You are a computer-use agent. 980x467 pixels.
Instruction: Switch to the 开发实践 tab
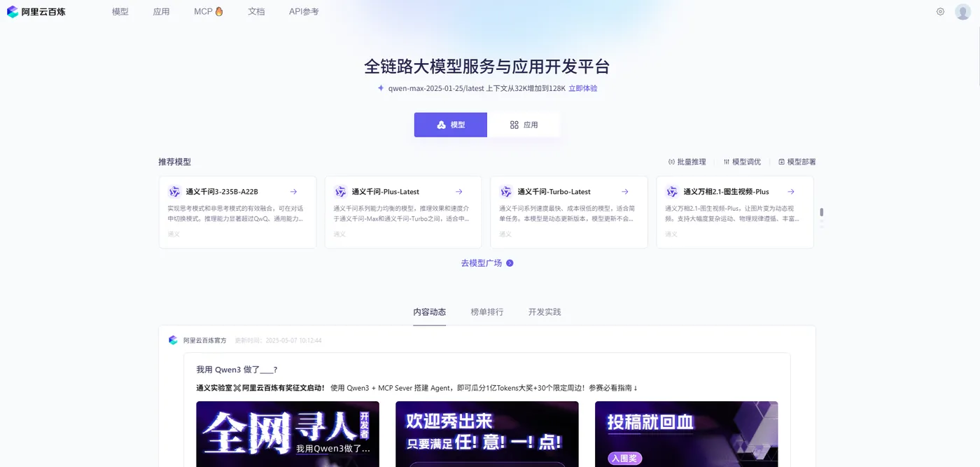coord(545,312)
